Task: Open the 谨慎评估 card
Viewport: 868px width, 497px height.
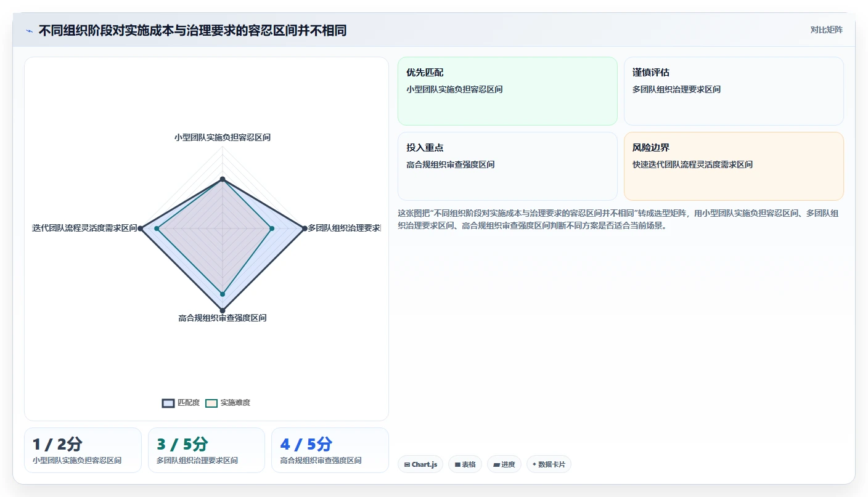Action: 734,91
